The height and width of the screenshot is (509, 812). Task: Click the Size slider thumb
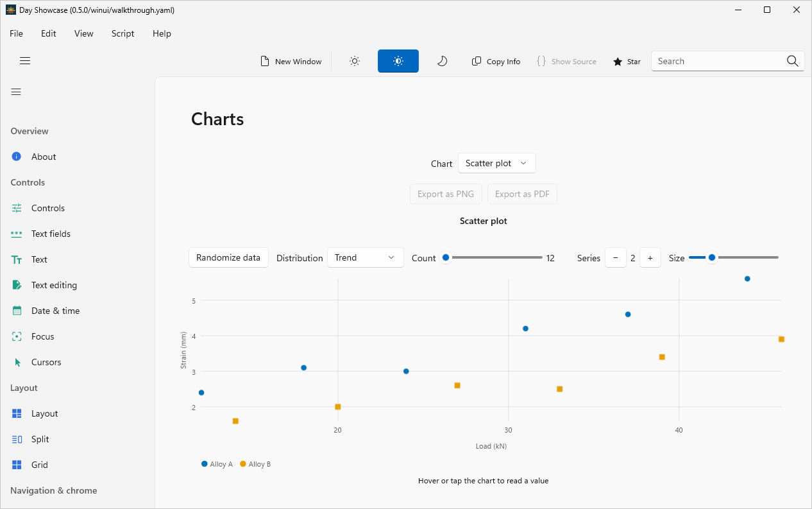pos(712,257)
